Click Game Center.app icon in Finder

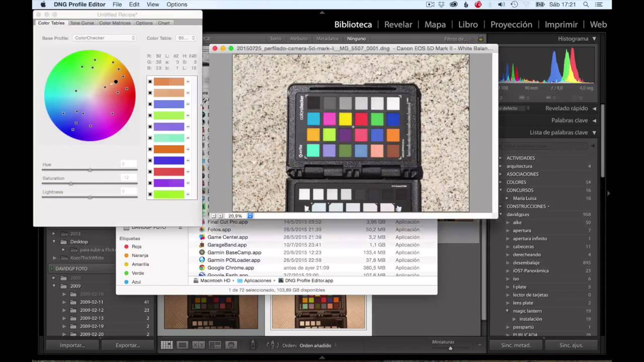pos(202,237)
